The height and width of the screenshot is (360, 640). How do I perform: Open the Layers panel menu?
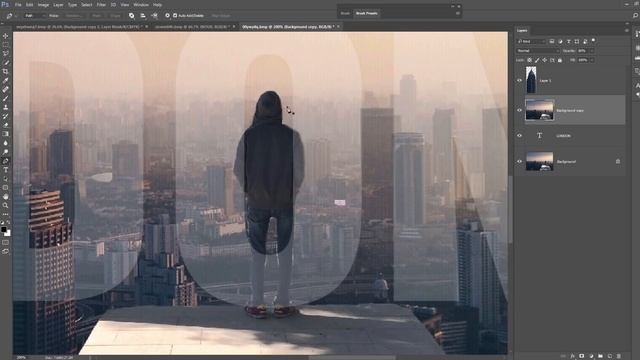[627, 30]
